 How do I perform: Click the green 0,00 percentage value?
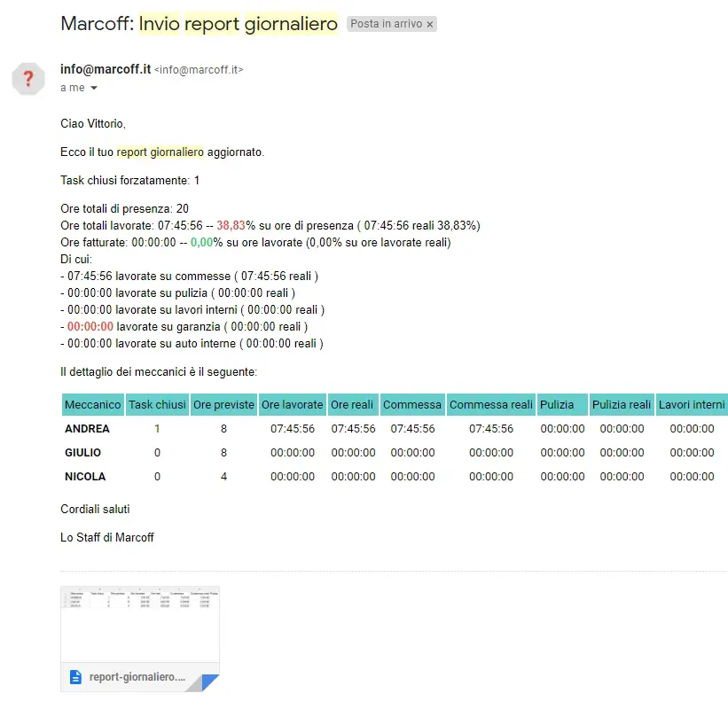pyautogui.click(x=201, y=243)
